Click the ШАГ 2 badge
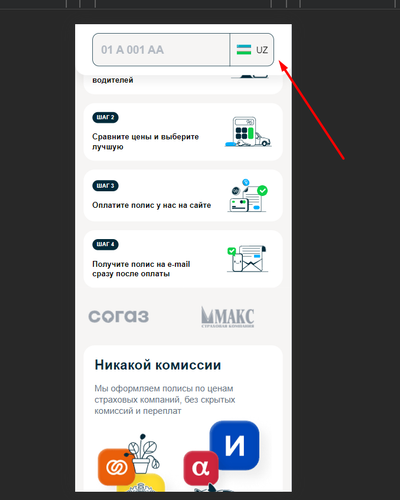 point(105,117)
